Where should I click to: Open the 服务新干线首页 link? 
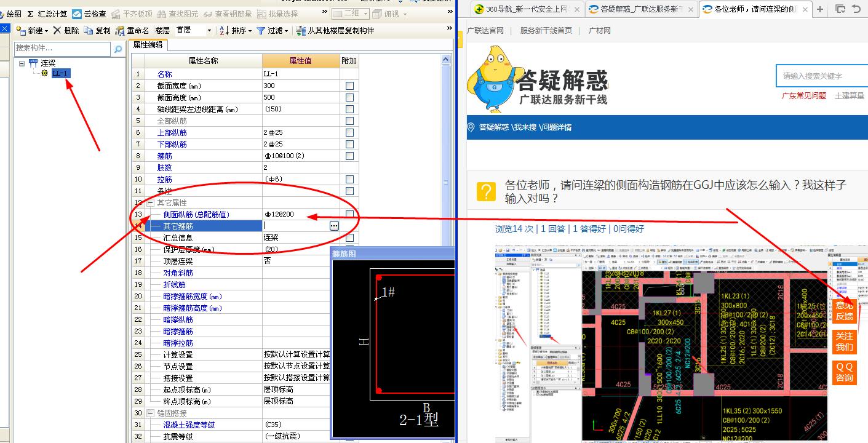(x=546, y=30)
